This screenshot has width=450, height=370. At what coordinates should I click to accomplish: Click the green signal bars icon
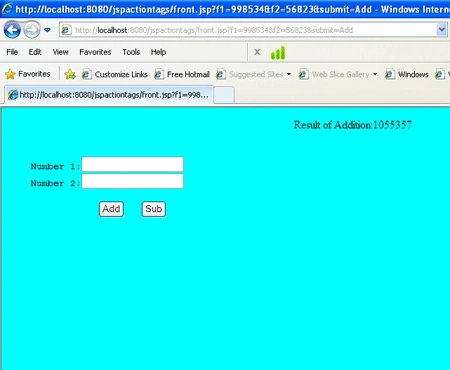click(278, 53)
